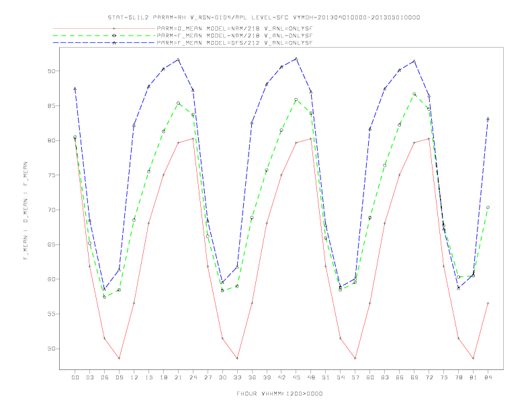Click the triangle marker on blue legend line

coord(114,43)
